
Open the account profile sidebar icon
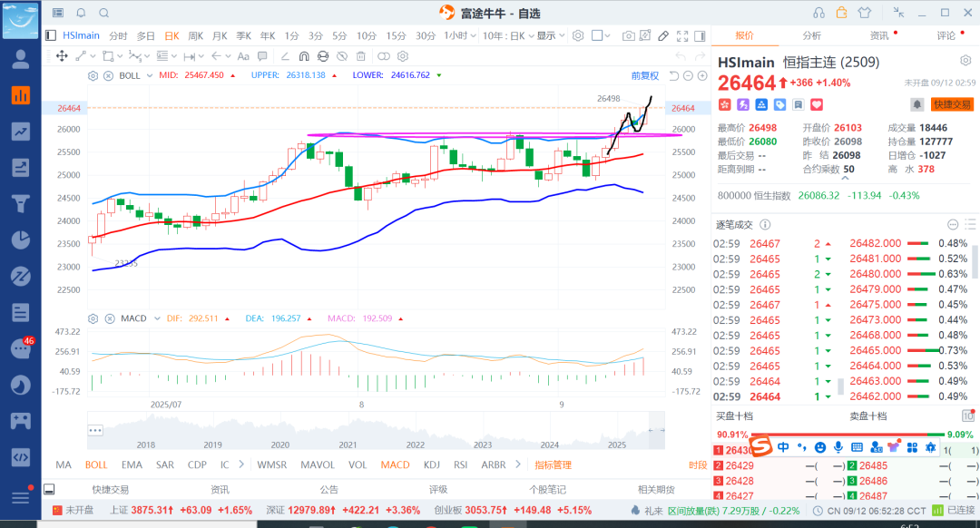(21, 59)
